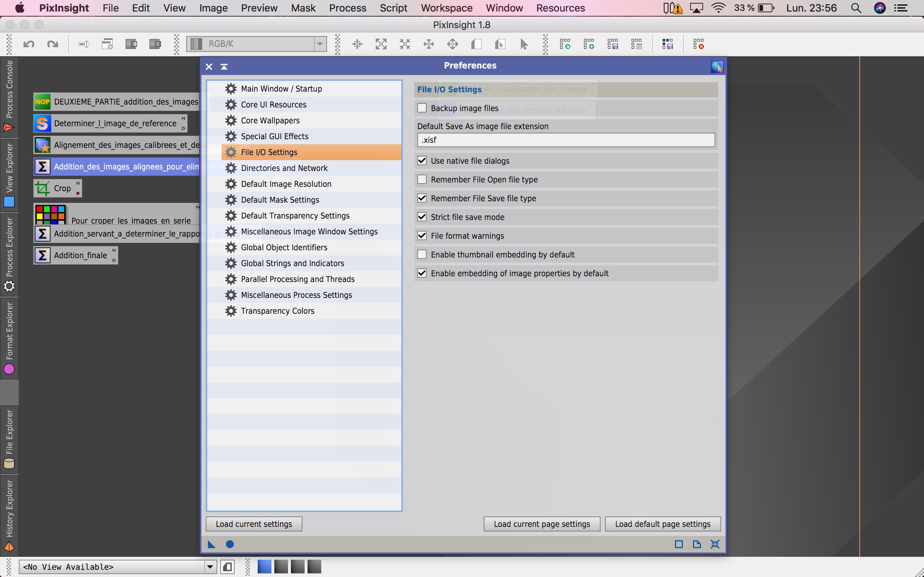Click the Undo arrow in toolbar
This screenshot has height=577, width=924.
[x=29, y=44]
